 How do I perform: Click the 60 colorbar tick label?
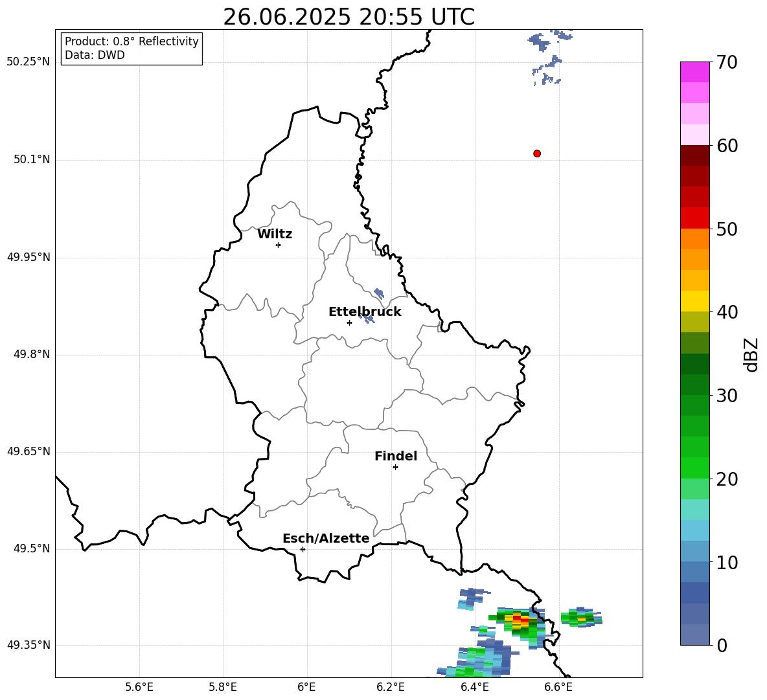pos(727,146)
